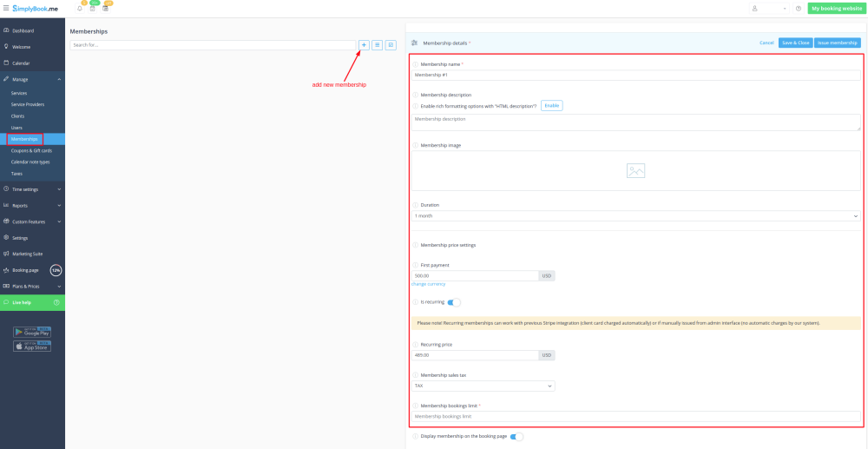Open the Membership sales tax dropdown
This screenshot has height=449, width=868.
[x=483, y=386]
